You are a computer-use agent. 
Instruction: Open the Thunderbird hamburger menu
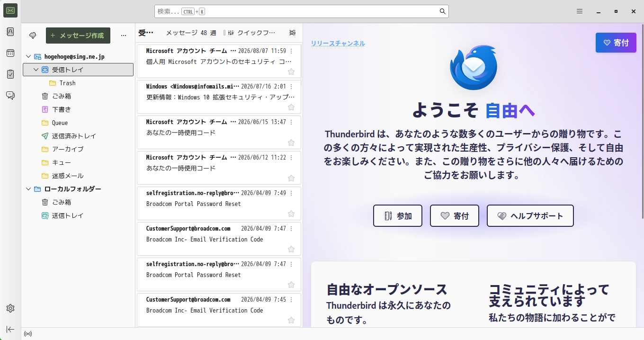pos(580,11)
